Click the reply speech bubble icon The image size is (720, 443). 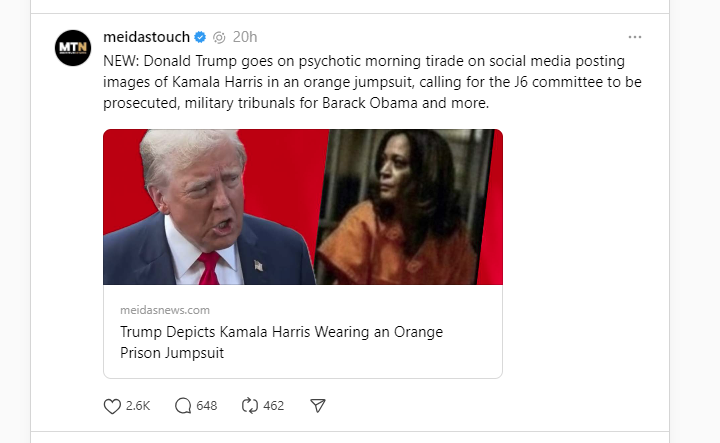183,405
